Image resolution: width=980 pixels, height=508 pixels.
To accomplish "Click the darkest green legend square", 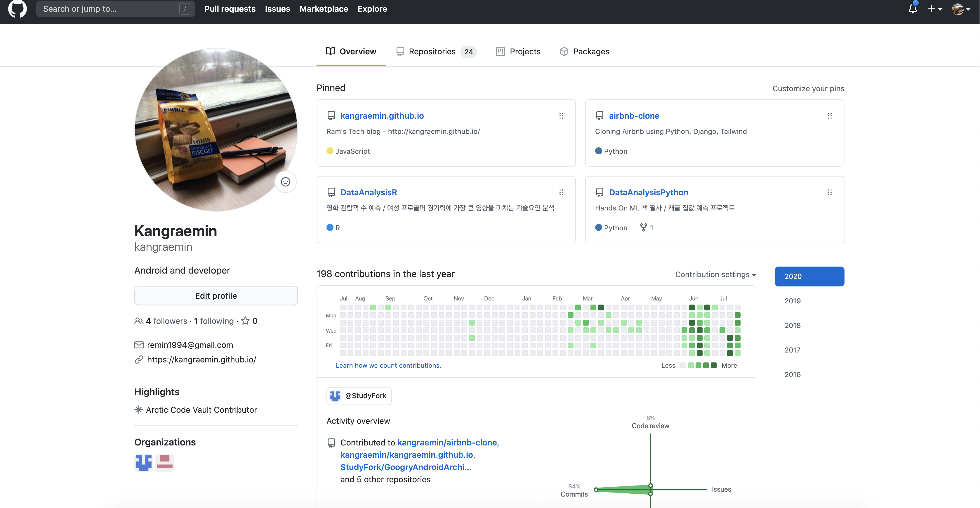I will (x=714, y=365).
